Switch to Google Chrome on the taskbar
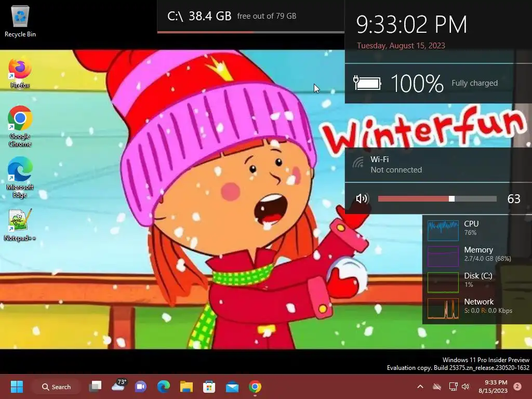 [255, 387]
